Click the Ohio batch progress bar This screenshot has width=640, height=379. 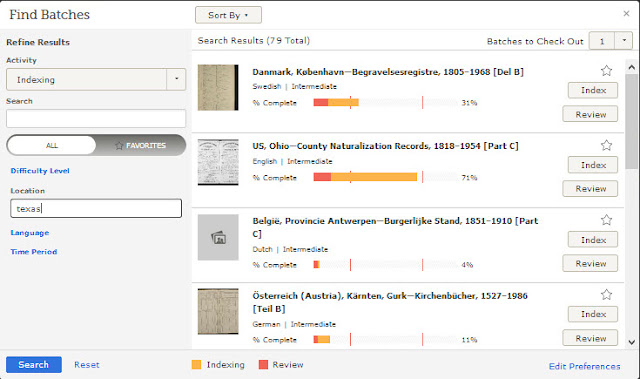(385, 177)
